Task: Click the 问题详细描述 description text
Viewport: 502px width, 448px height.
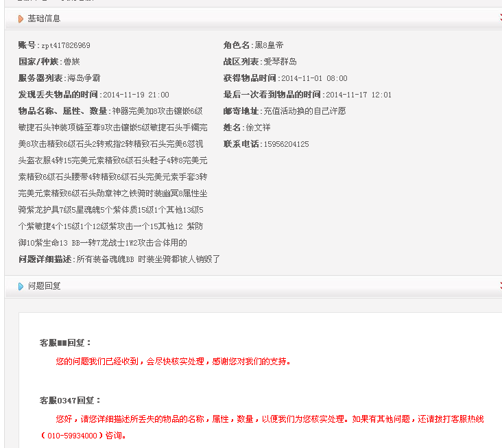Action: click(x=148, y=259)
